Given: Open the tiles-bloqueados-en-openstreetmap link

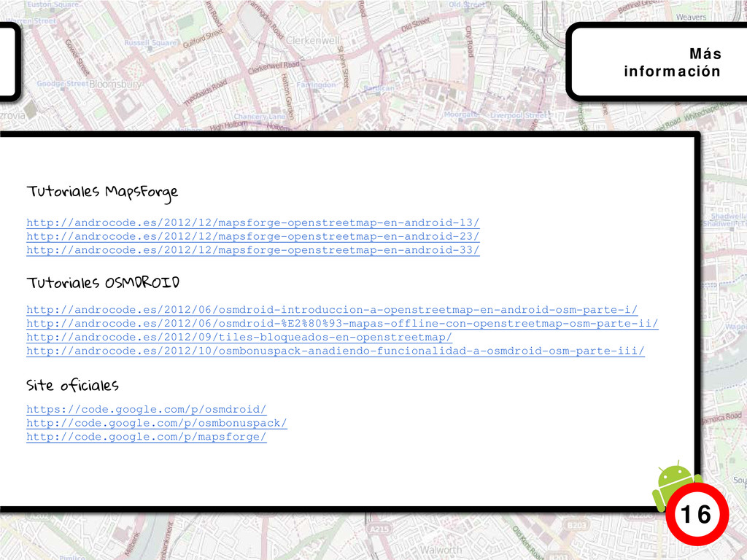Looking at the screenshot, I should [239, 338].
